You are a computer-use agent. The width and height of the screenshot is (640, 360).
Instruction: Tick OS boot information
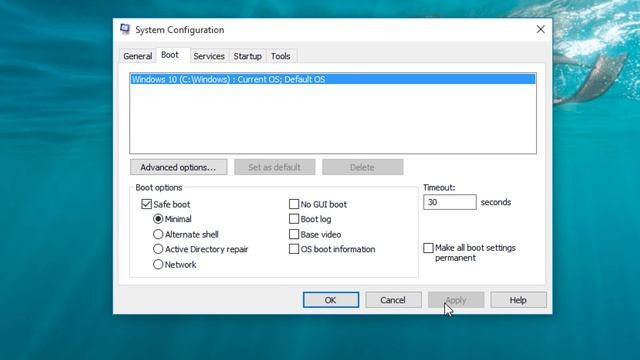[294, 249]
